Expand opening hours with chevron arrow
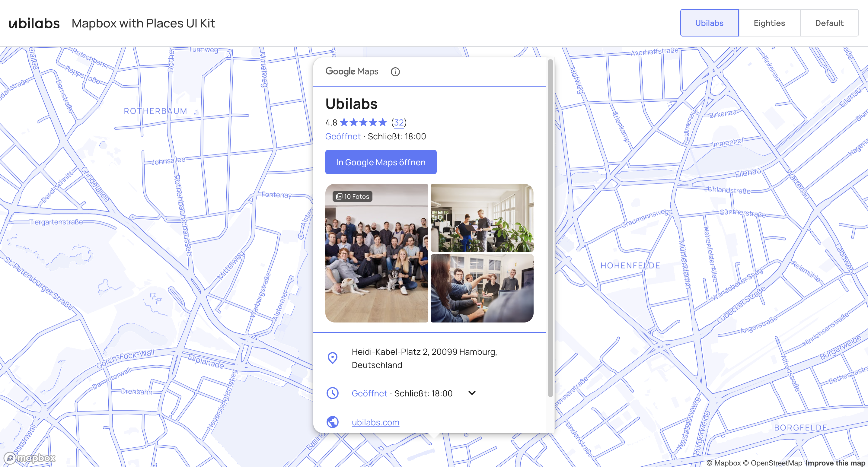Image resolution: width=868 pixels, height=467 pixels. 472,393
